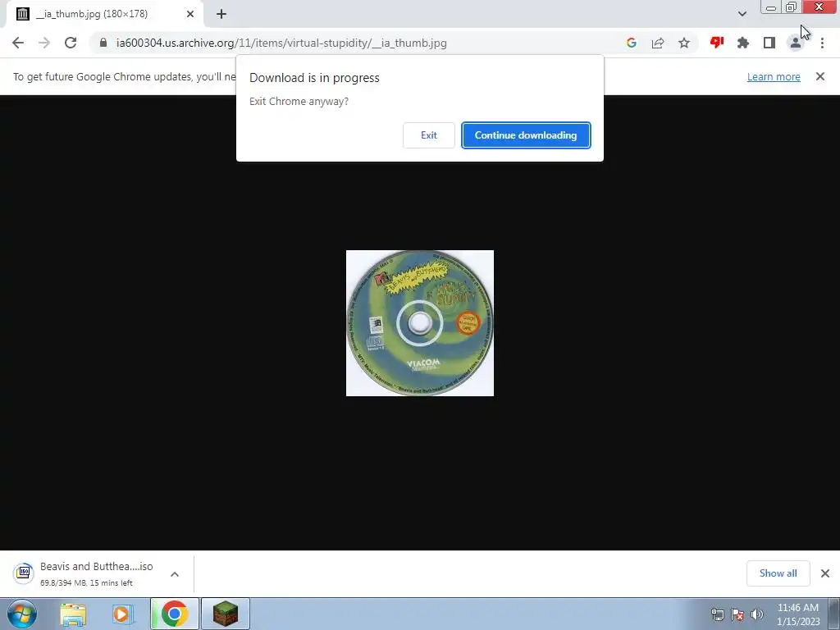840x630 pixels.
Task: Open the Google search icon in address bar
Action: (x=631, y=43)
